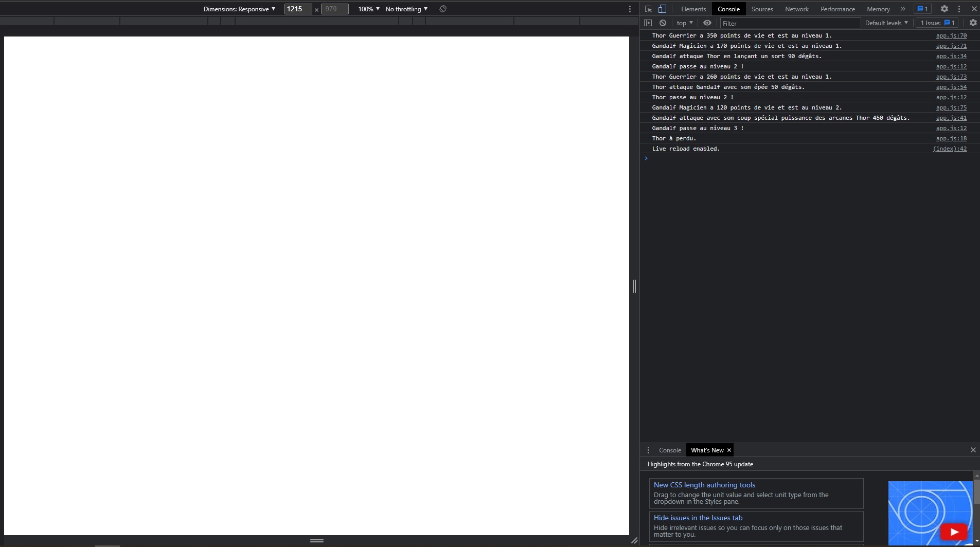The width and height of the screenshot is (980, 547).
Task: Open the No throttling dropdown
Action: pos(406,9)
